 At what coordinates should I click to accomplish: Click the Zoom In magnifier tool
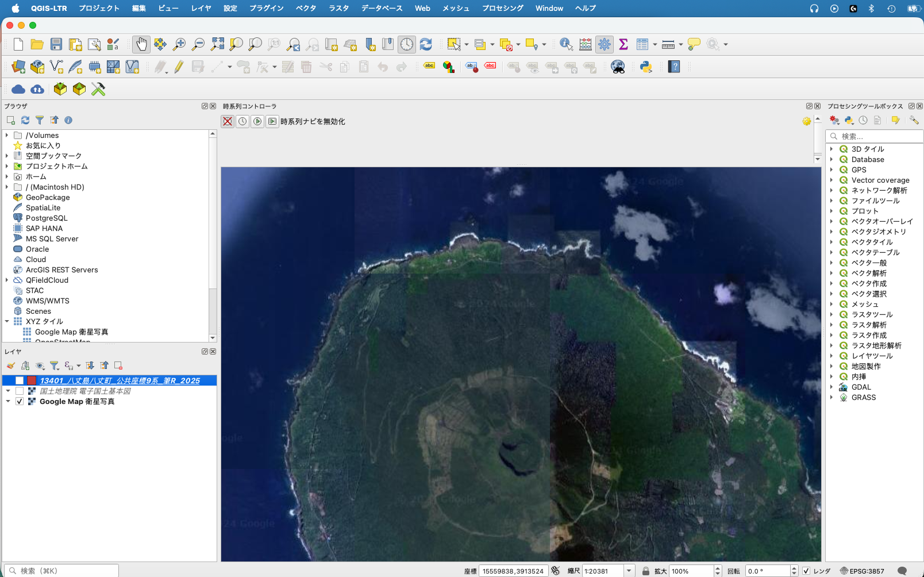[179, 44]
